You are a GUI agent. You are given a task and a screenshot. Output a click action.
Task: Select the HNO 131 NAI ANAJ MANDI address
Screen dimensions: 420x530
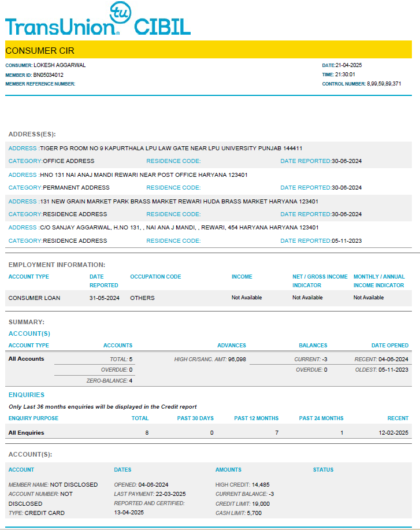144,175
